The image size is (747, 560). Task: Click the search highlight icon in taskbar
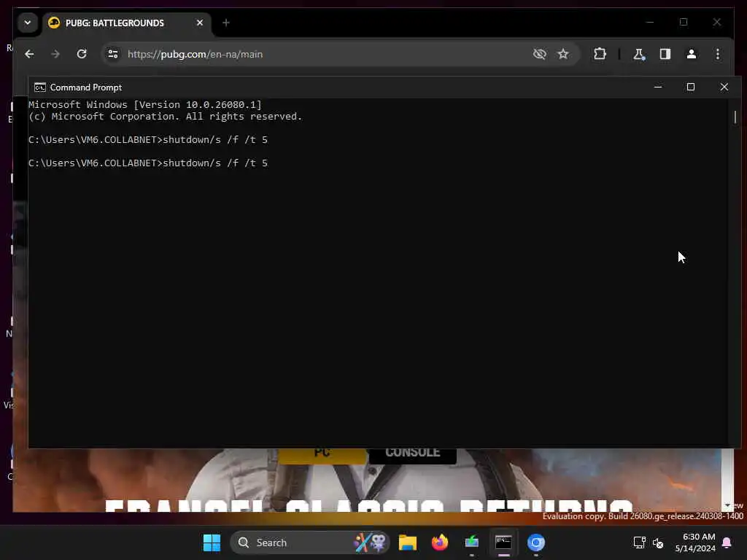click(x=370, y=542)
